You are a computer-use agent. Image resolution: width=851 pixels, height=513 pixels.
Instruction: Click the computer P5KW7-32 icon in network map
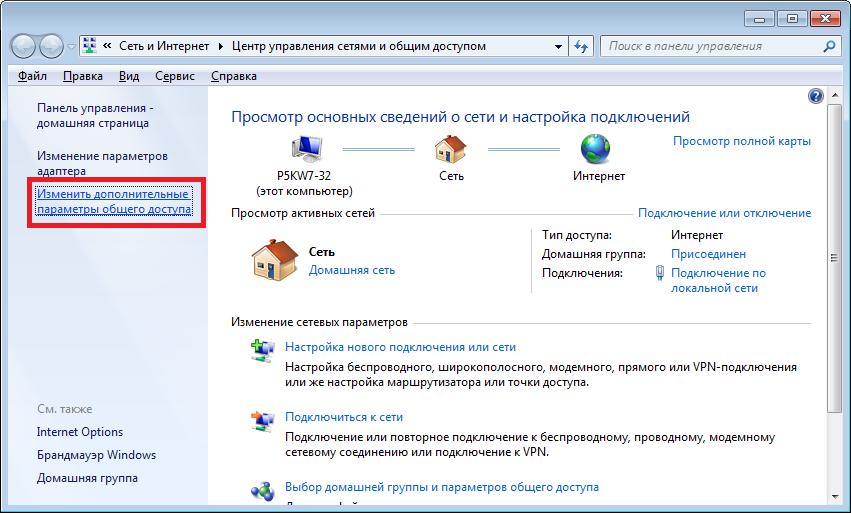point(306,150)
